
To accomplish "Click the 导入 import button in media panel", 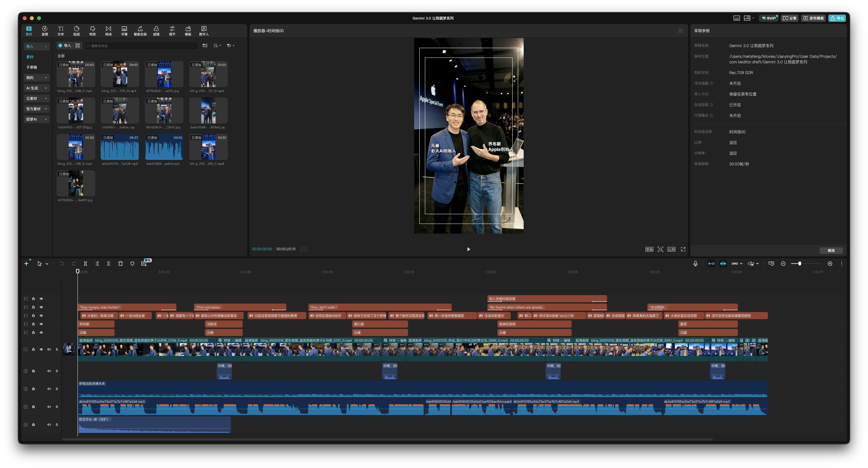I will click(65, 45).
